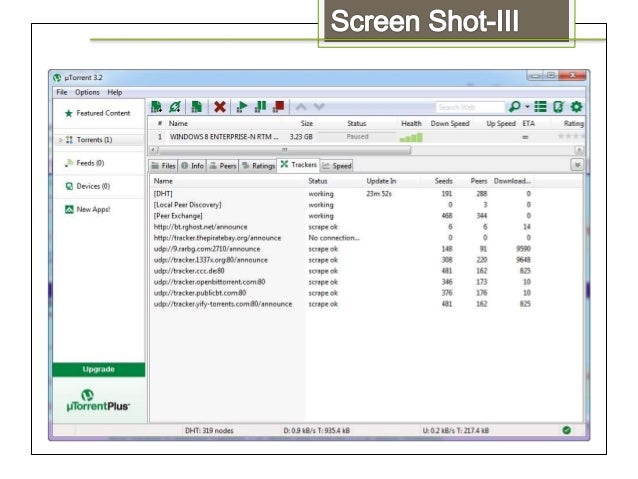Sort the trackers by the Update In column

381,181
